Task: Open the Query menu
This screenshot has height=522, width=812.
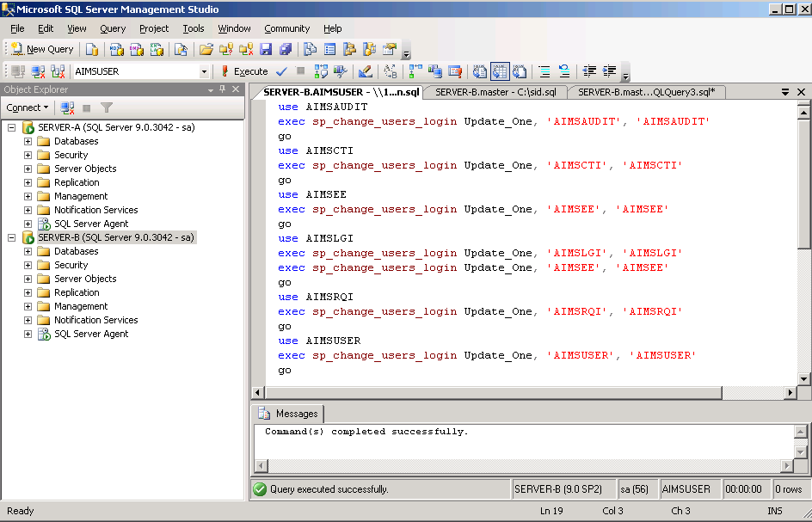Action: click(x=113, y=28)
